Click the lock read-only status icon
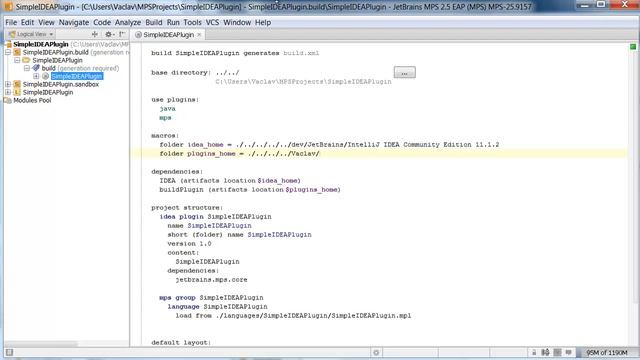 click(x=534, y=352)
